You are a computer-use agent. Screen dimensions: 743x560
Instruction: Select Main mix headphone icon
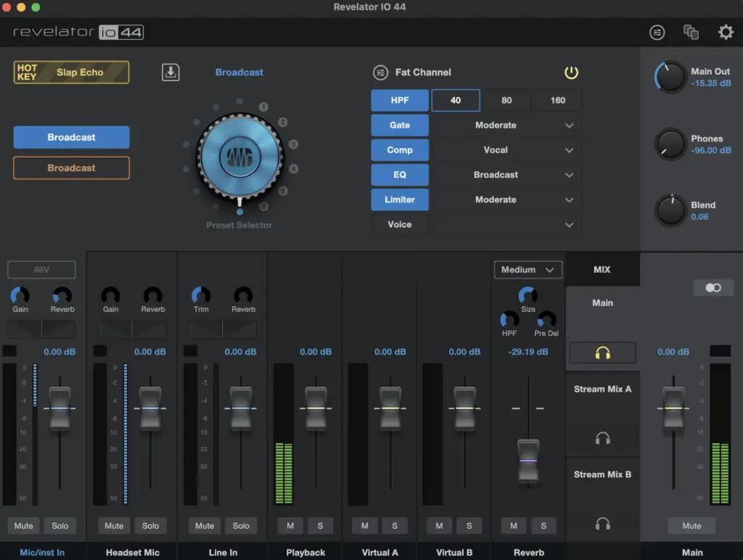click(x=603, y=353)
